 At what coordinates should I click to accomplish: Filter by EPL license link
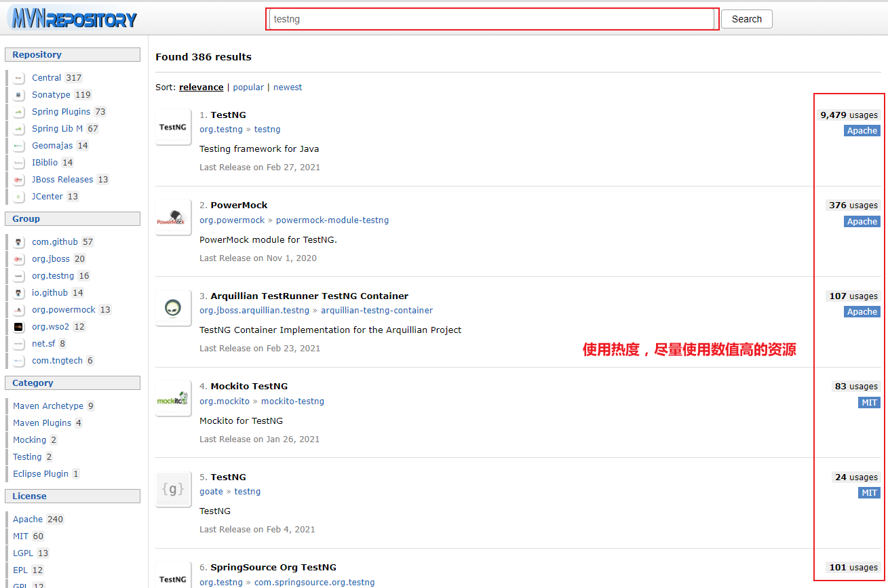pos(21,570)
